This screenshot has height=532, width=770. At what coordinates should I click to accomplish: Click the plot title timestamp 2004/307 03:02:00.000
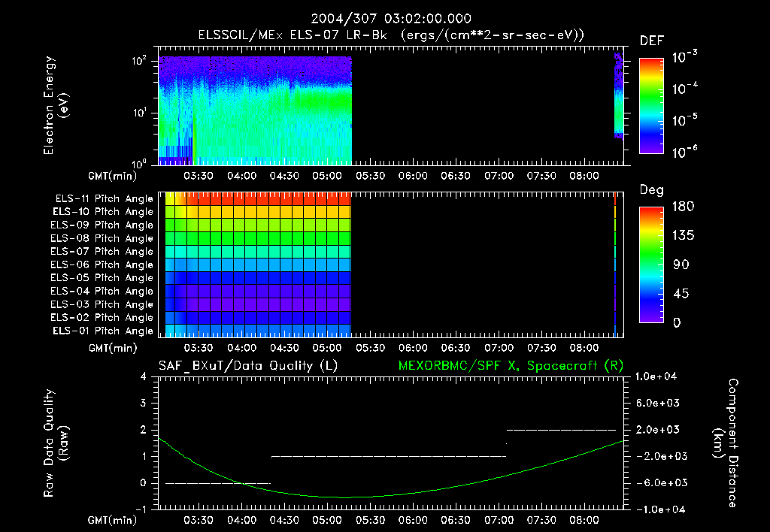[391, 19]
